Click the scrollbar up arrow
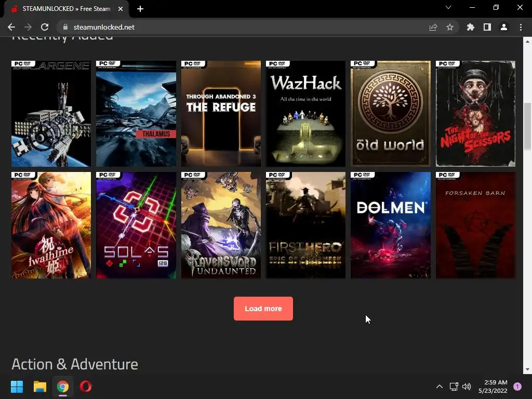532x399 pixels. click(x=527, y=42)
